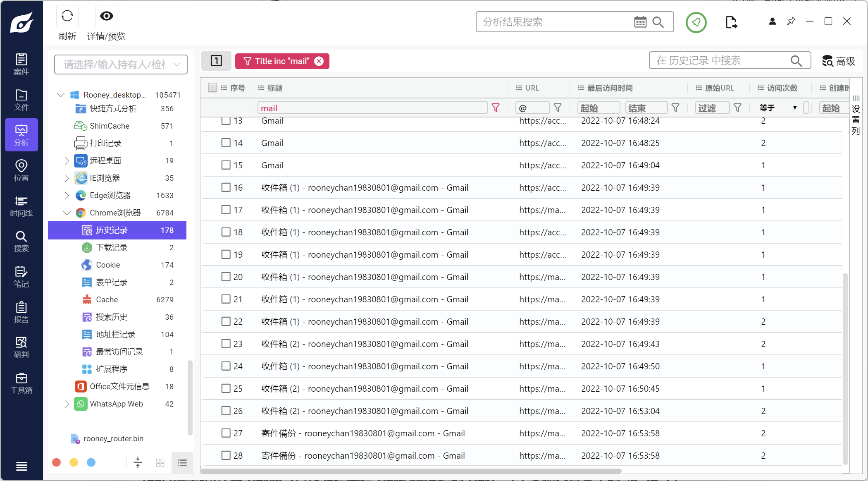Viewport: 868px width, 481px height.
Task: Toggle the select-all header checkbox
Action: [212, 88]
